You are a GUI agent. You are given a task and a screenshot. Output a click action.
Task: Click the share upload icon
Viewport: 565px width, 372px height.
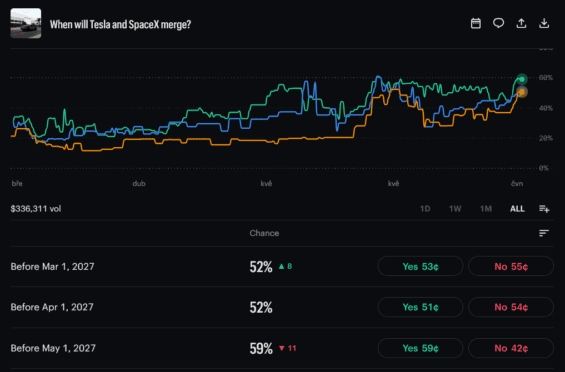pyautogui.click(x=521, y=24)
